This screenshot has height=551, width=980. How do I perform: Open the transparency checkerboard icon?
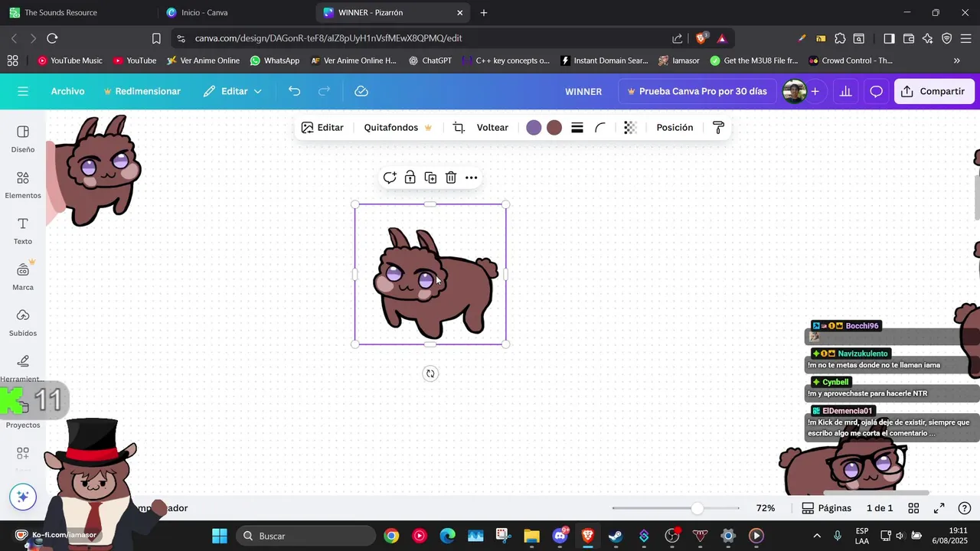[630, 128]
